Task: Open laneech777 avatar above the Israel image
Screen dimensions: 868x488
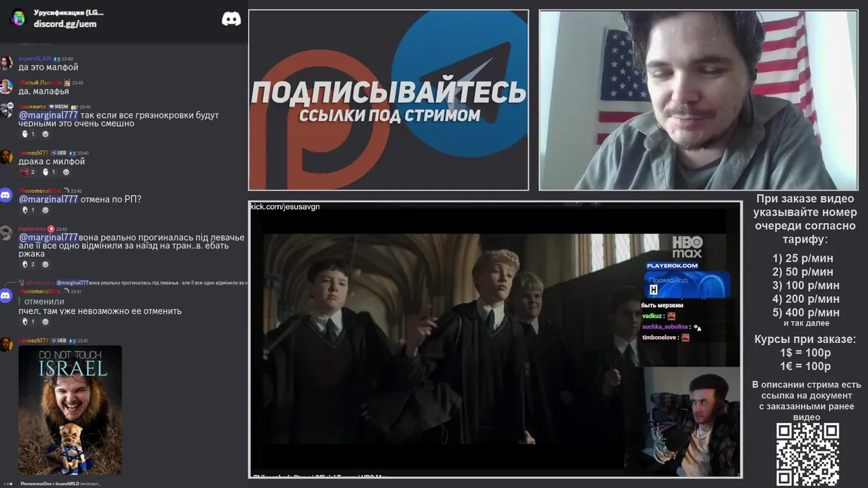Action: [x=6, y=344]
